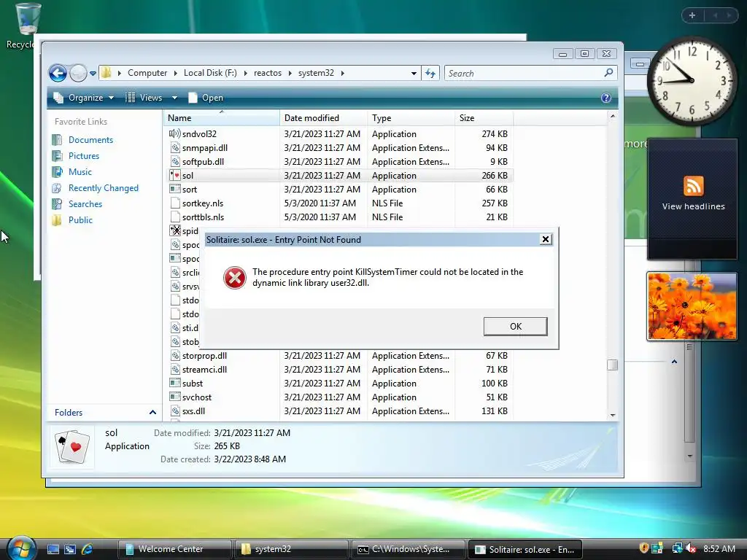Click the network tray icon
The height and width of the screenshot is (560, 747).
click(x=677, y=548)
